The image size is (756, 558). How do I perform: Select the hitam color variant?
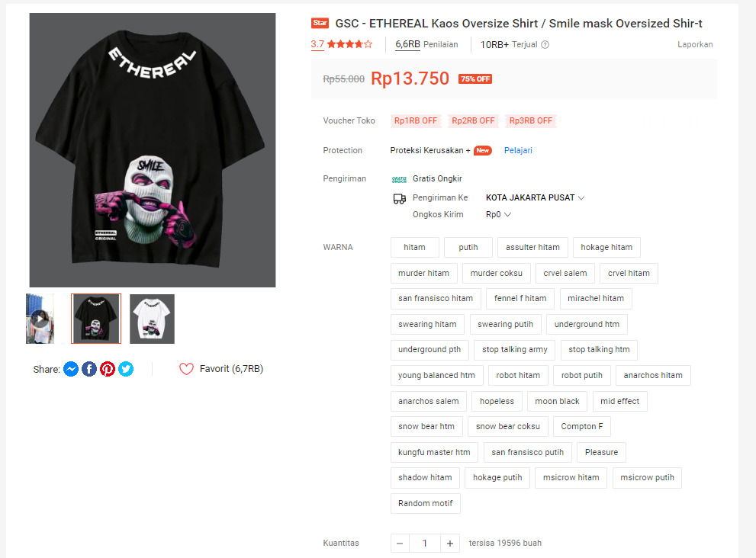pyautogui.click(x=415, y=247)
